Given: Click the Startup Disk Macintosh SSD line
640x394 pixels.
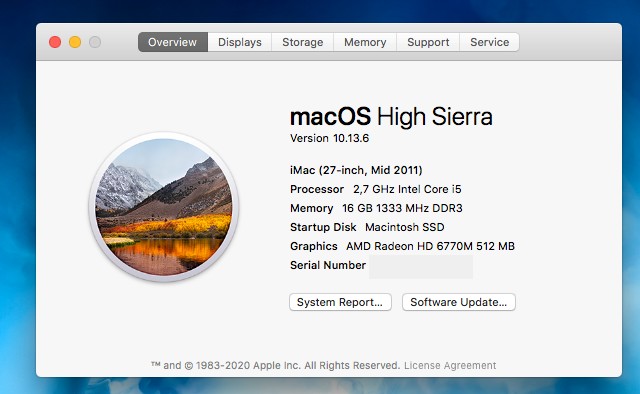Looking at the screenshot, I should [x=367, y=227].
